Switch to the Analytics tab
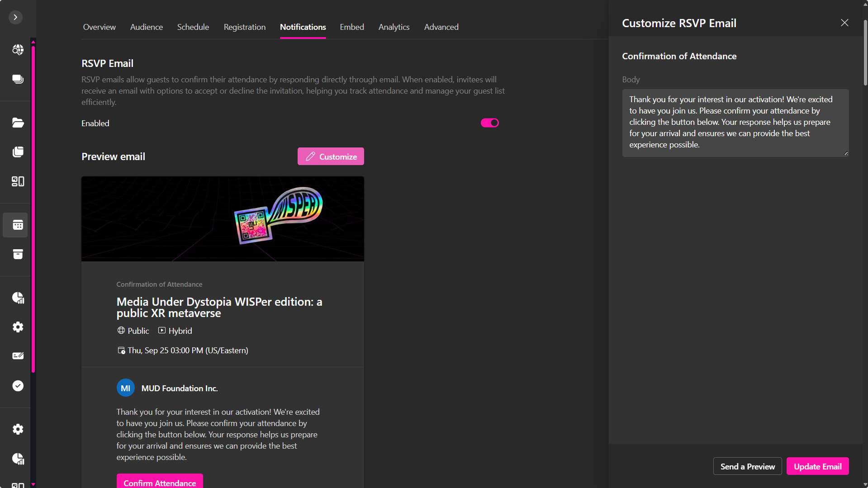The height and width of the screenshot is (488, 868). (x=394, y=27)
